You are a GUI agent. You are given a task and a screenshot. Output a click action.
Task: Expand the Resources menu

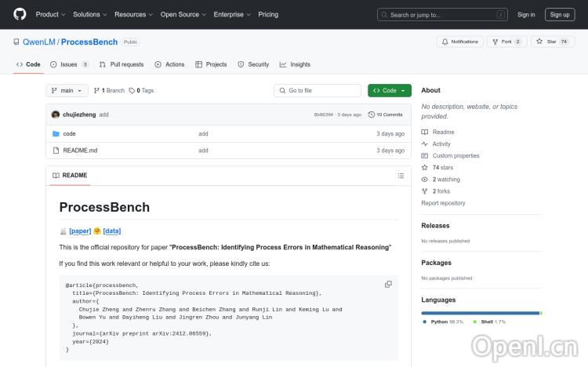pos(133,14)
